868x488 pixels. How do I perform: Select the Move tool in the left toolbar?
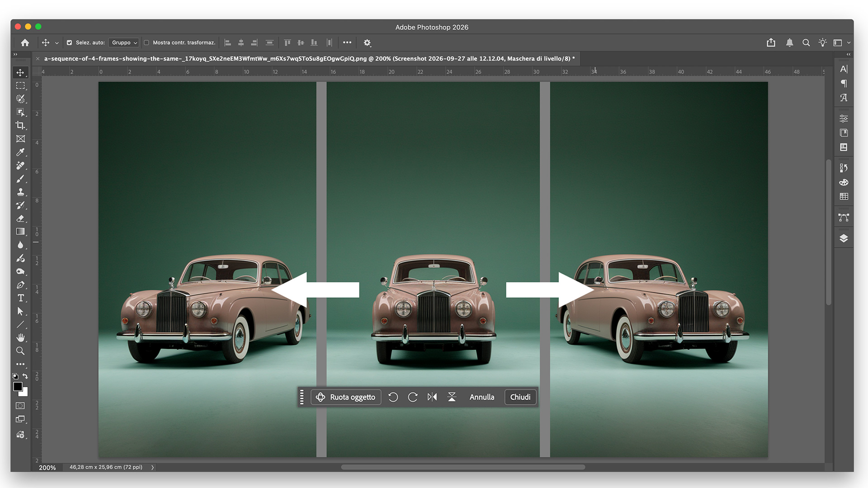click(20, 73)
